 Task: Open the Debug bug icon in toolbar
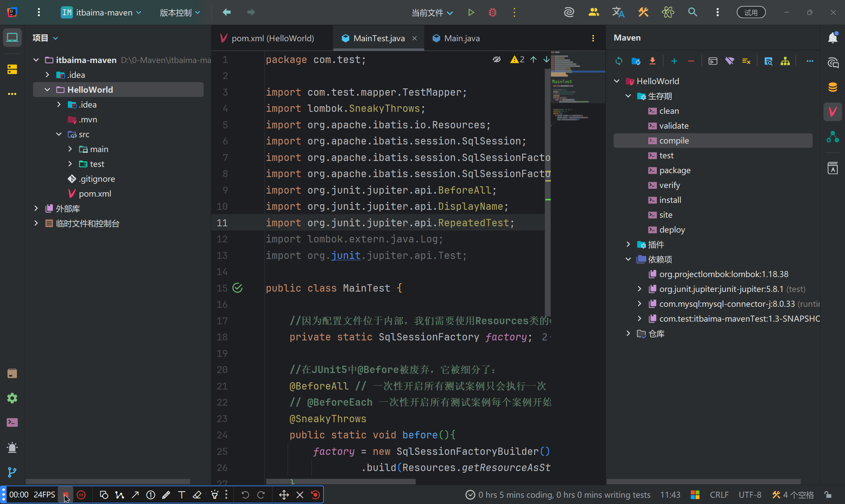[492, 13]
